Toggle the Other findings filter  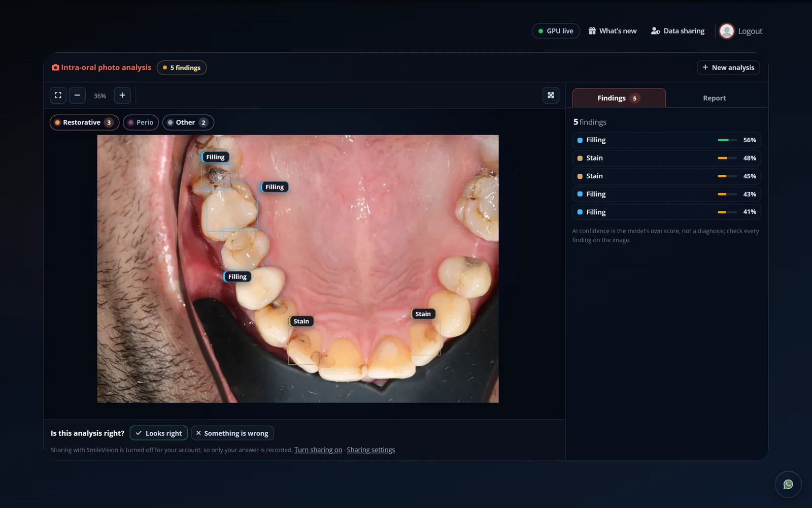coord(188,122)
